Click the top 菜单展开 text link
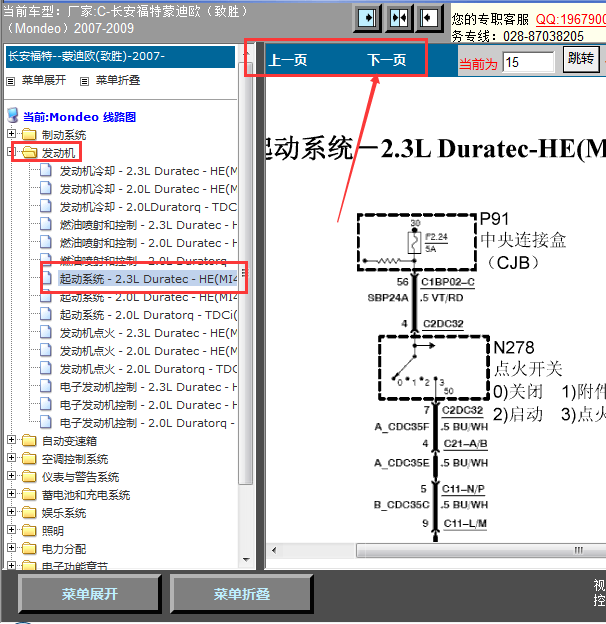This screenshot has width=606, height=624. (44, 80)
